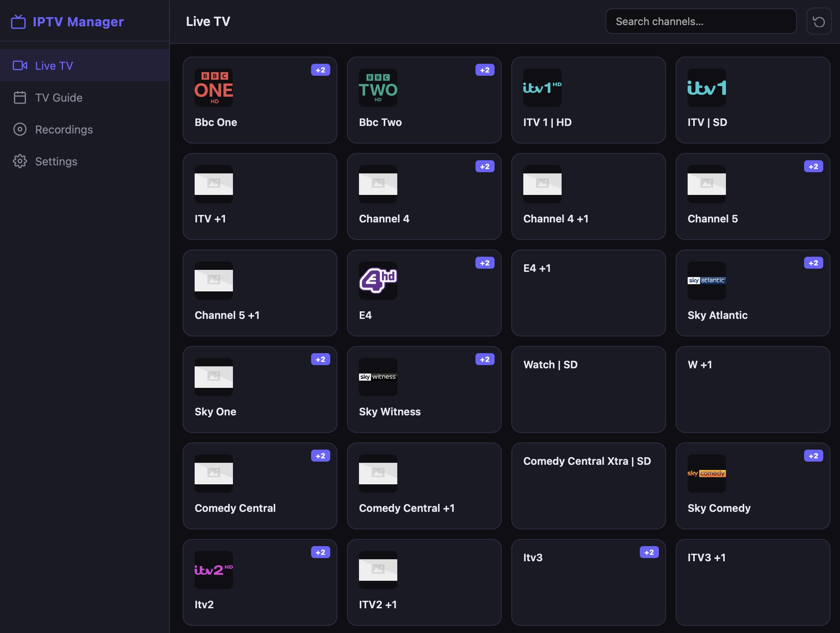Click the Sky Atlantic logo
840x633 pixels.
(707, 281)
